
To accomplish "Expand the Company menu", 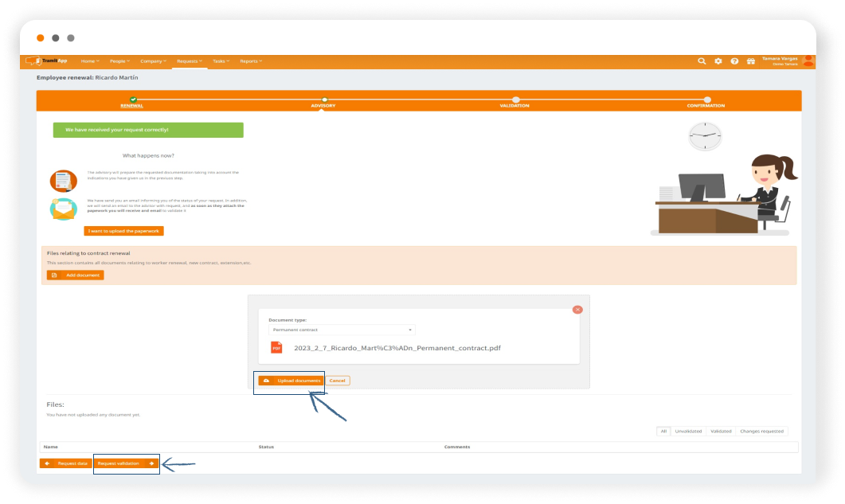I will [x=153, y=61].
